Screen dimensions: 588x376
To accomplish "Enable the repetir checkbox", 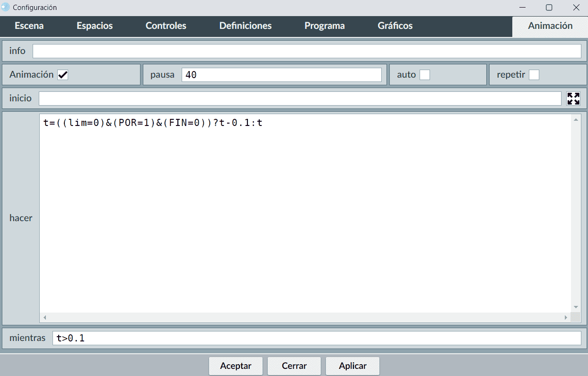I will click(x=534, y=75).
